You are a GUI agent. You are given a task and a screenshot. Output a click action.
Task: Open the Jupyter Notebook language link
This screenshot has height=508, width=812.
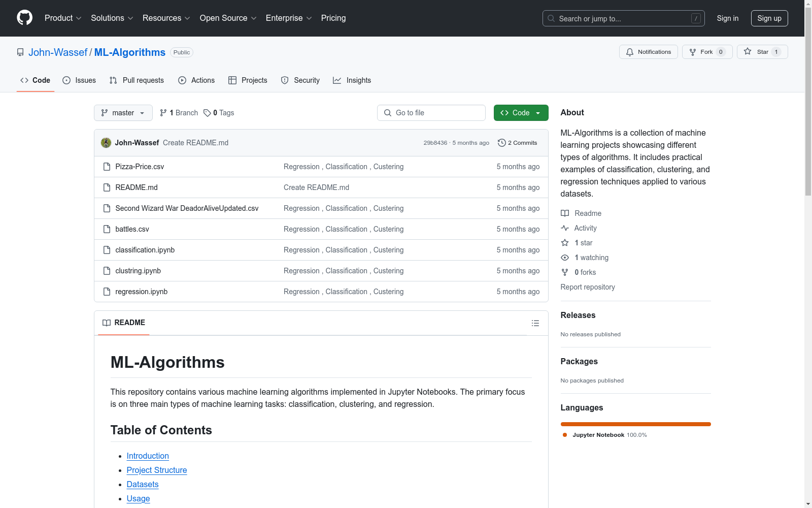(x=604, y=435)
